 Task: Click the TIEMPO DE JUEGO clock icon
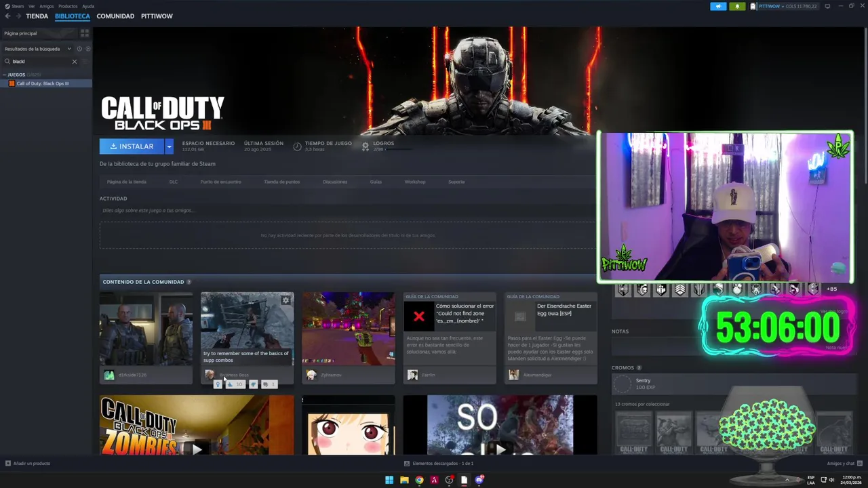(297, 146)
